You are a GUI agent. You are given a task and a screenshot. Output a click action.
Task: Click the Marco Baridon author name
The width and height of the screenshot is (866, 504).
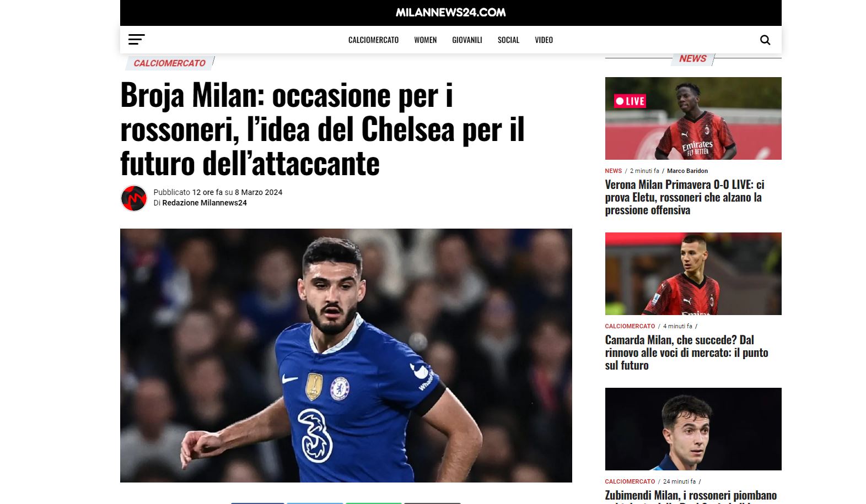687,171
